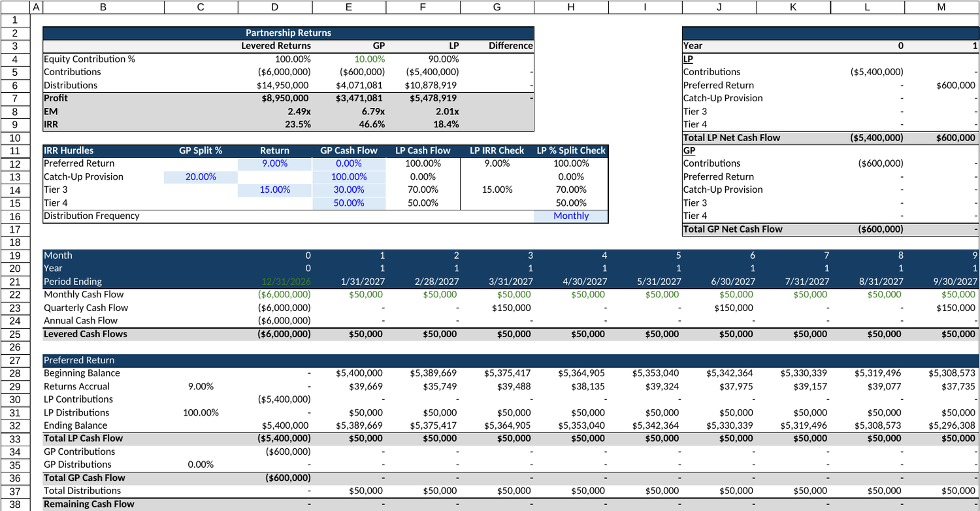The width and height of the screenshot is (980, 511).
Task: Select column header H
Action: pyautogui.click(x=571, y=7)
